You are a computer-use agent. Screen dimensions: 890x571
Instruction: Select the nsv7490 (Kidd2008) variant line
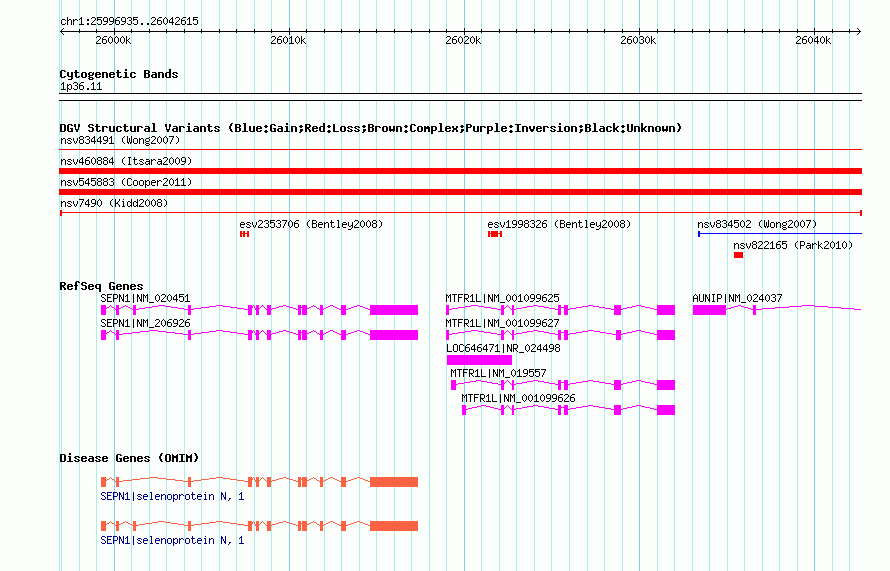460,213
